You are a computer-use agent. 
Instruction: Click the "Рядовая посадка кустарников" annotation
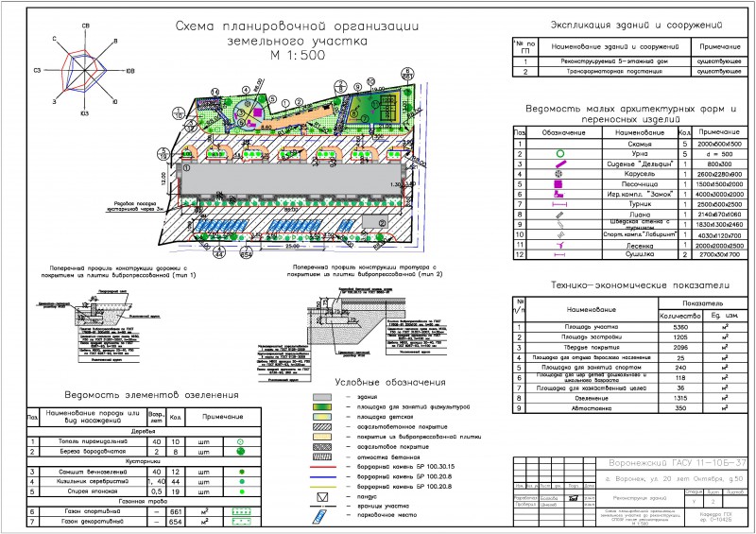click(x=135, y=206)
